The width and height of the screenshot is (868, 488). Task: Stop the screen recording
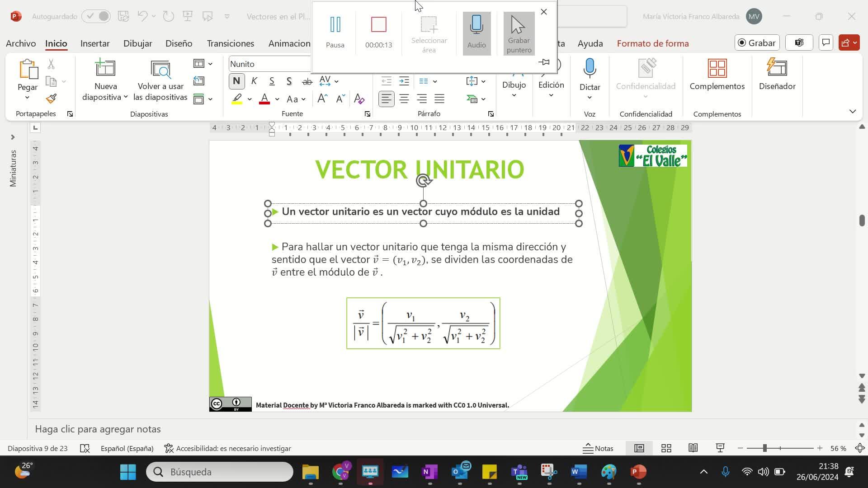click(378, 24)
